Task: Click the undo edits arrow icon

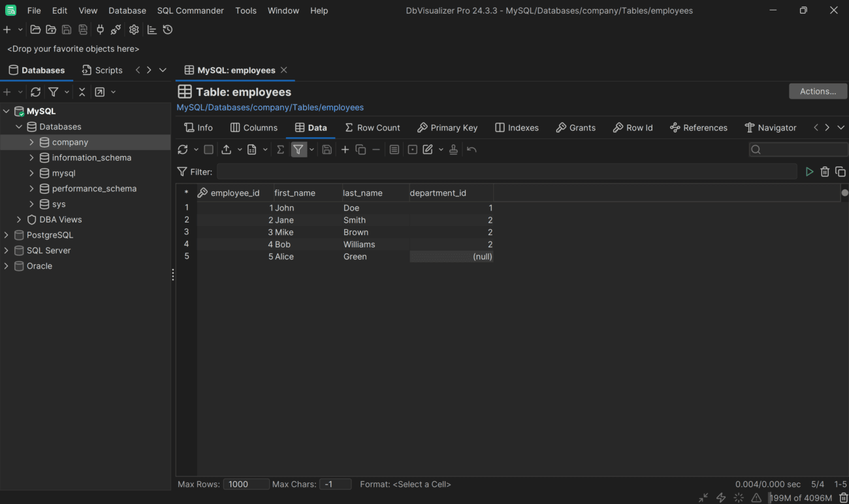Action: point(472,150)
